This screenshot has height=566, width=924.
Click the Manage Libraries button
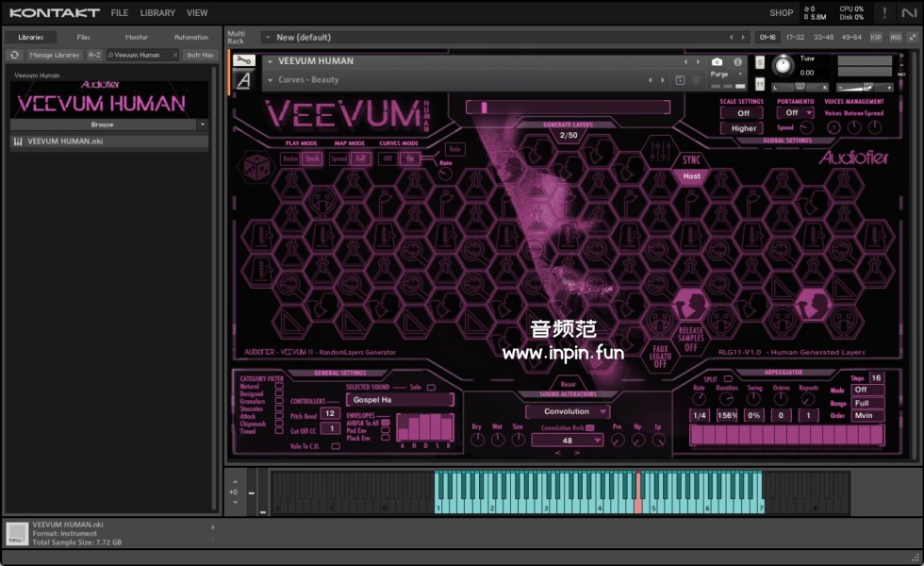coord(55,55)
